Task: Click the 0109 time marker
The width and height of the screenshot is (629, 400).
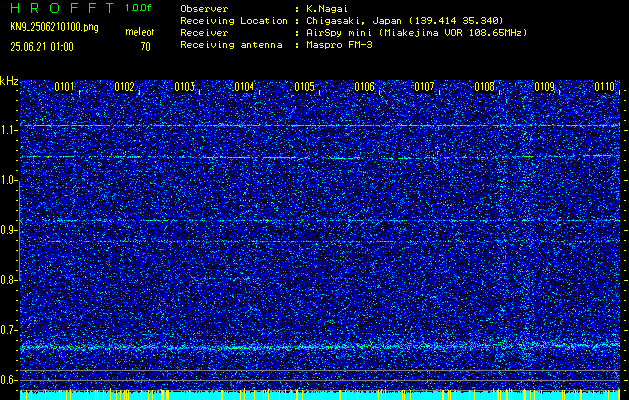Action: [x=544, y=87]
